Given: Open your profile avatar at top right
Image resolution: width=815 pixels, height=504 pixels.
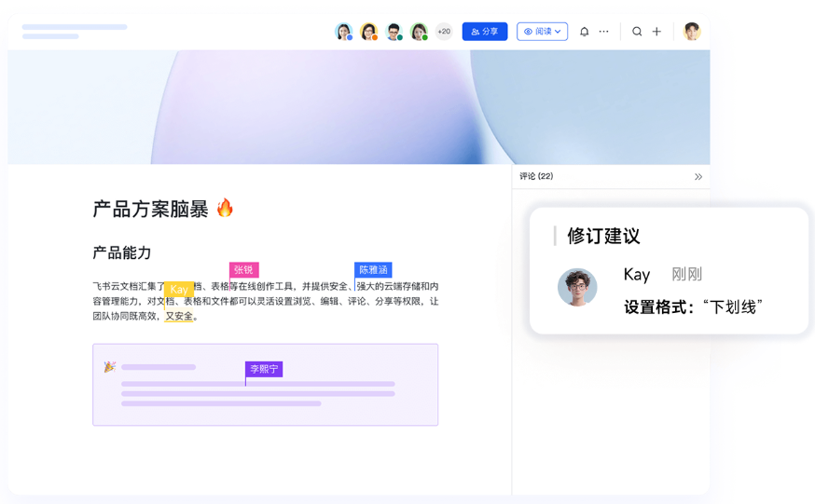Looking at the screenshot, I should pyautogui.click(x=692, y=32).
